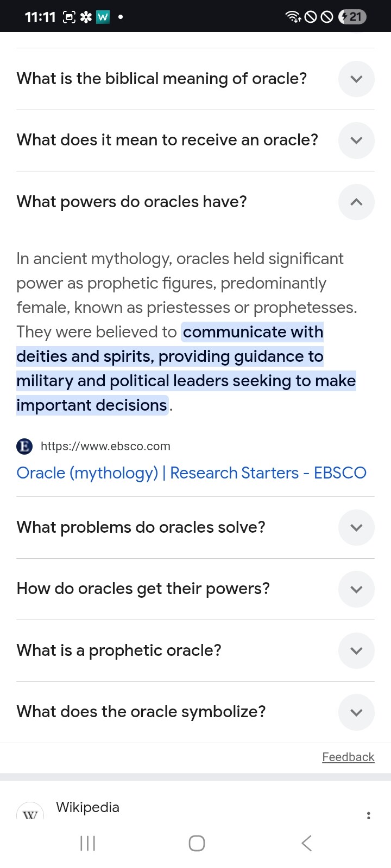The image size is (391, 868).
Task: Expand 'What problems do oracles solve?' chevron
Action: [356, 527]
